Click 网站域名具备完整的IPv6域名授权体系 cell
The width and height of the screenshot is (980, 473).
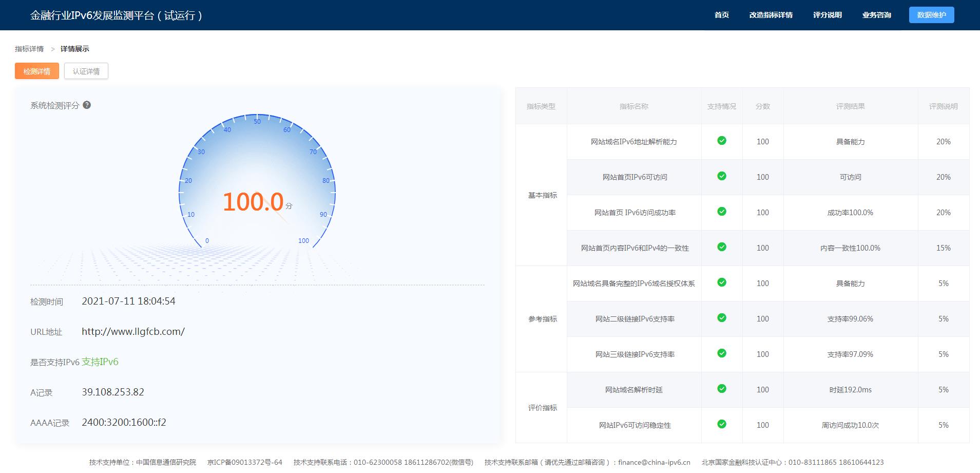click(x=634, y=283)
